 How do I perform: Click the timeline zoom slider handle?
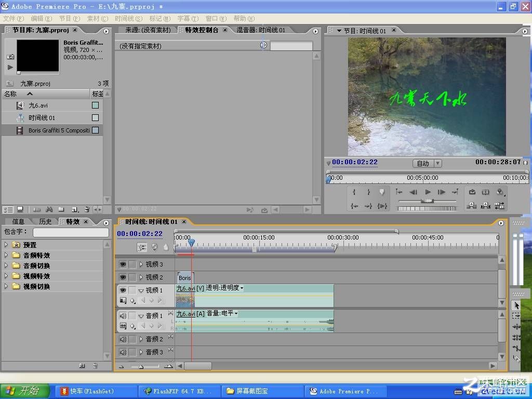click(141, 366)
